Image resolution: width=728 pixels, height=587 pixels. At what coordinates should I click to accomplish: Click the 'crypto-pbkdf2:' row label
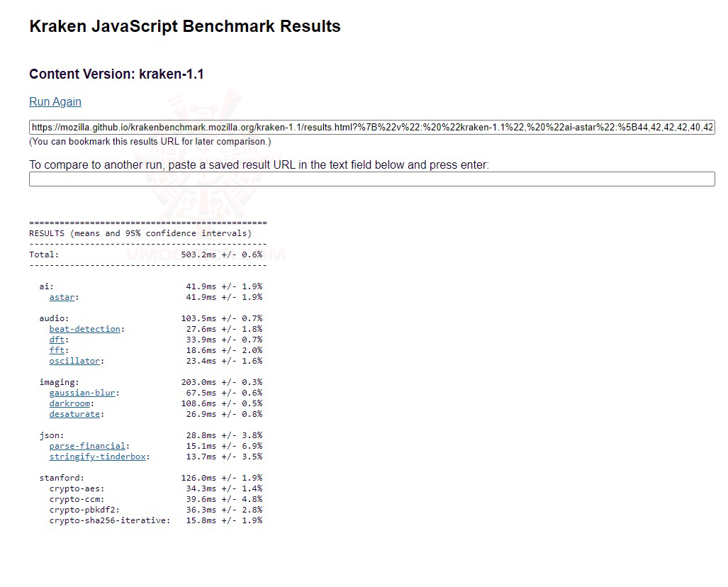(84, 510)
